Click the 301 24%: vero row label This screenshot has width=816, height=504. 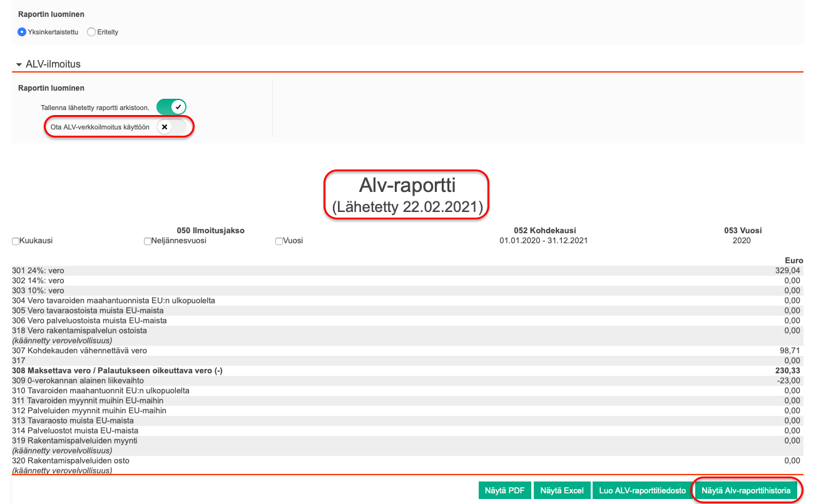pyautogui.click(x=38, y=271)
